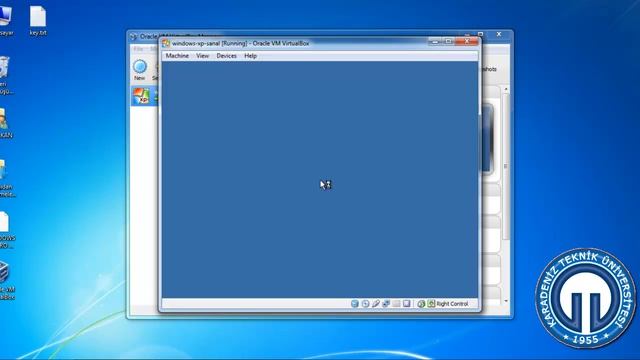Select Computer icon on desktop
This screenshot has height=360, width=640.
coord(6,21)
